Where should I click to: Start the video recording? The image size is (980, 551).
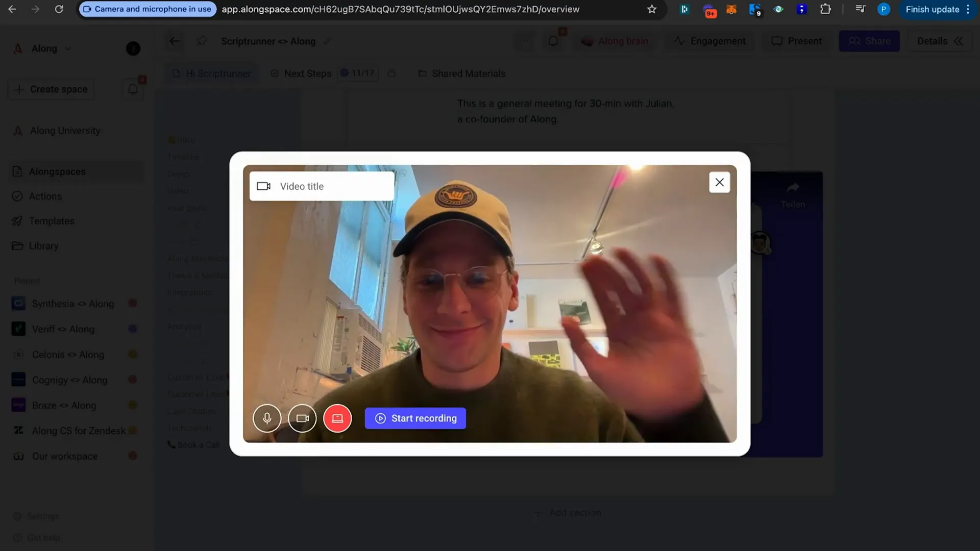tap(415, 418)
